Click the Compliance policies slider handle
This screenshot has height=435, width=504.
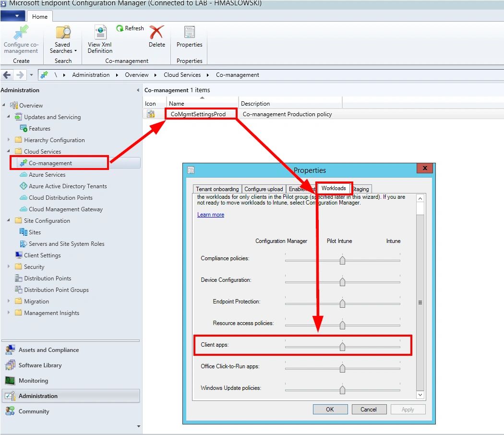[342, 260]
